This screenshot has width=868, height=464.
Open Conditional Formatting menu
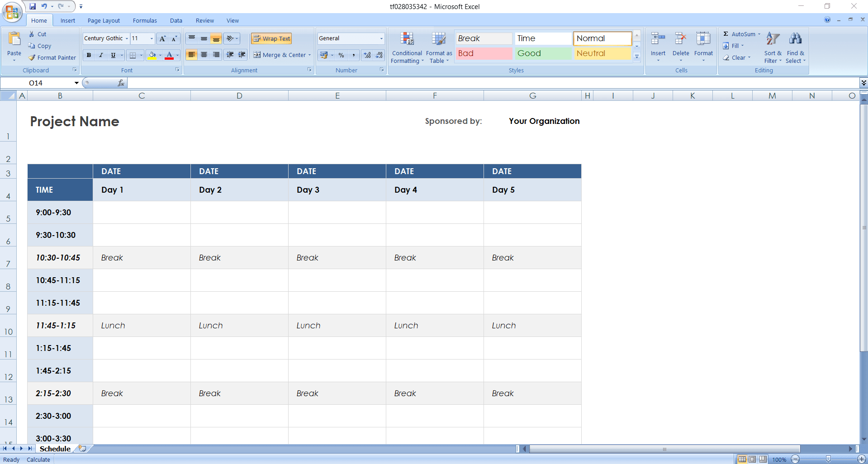pyautogui.click(x=407, y=47)
